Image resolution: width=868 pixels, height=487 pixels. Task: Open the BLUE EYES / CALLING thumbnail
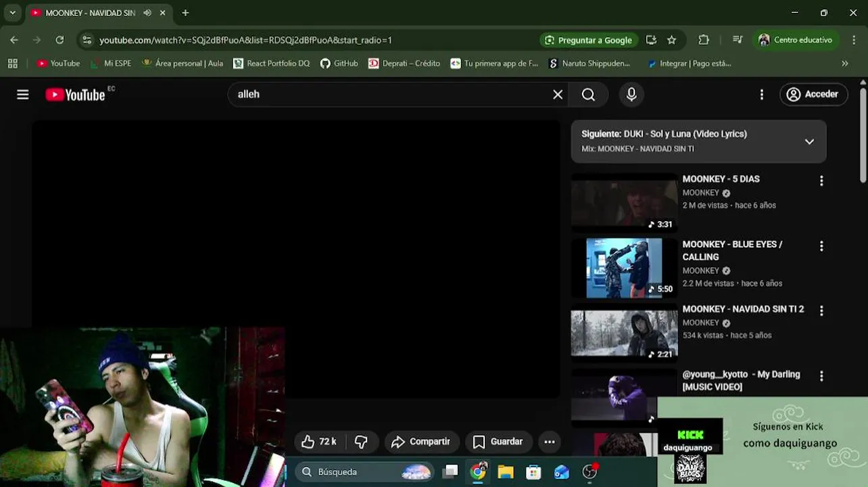(624, 268)
